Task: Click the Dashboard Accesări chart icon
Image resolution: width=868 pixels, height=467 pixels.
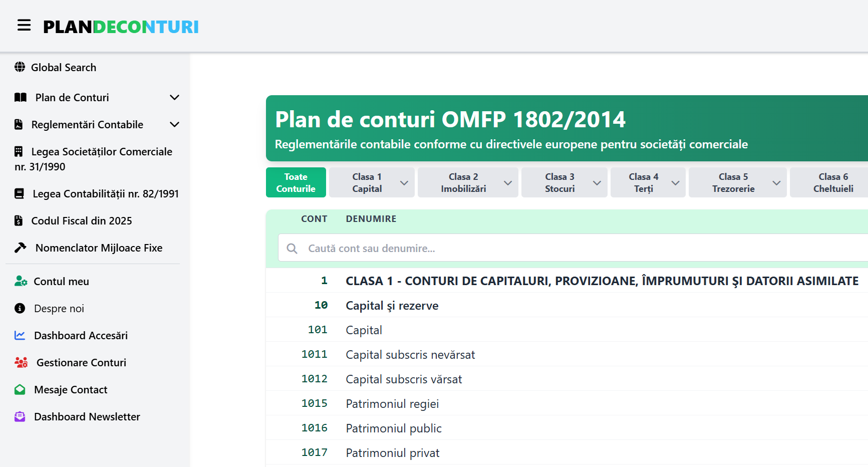Action: point(20,335)
